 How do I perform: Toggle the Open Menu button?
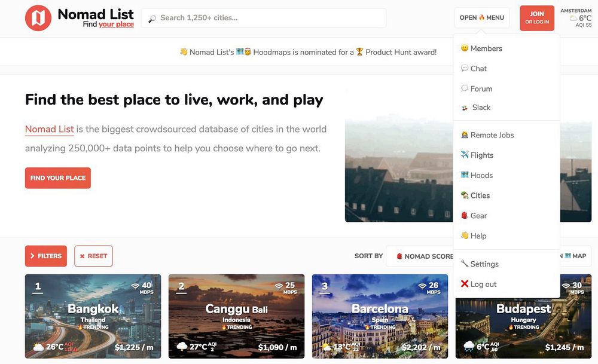481,17
